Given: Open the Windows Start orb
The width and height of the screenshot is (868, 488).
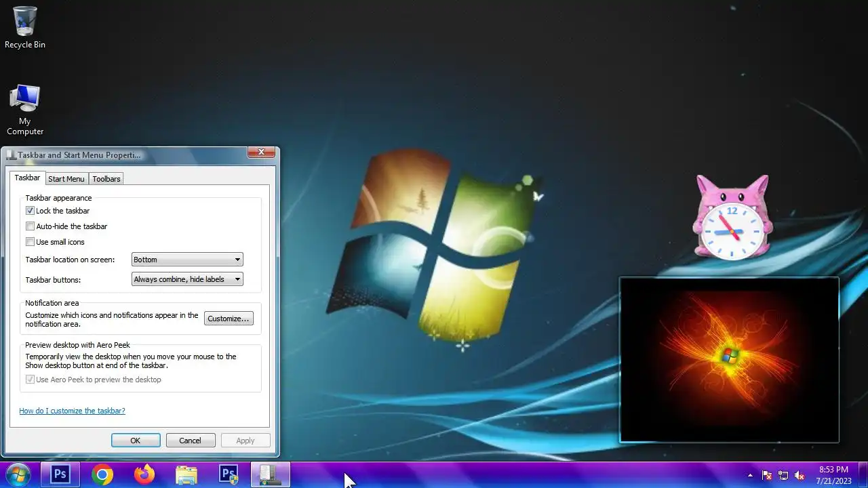Looking at the screenshot, I should point(18,474).
